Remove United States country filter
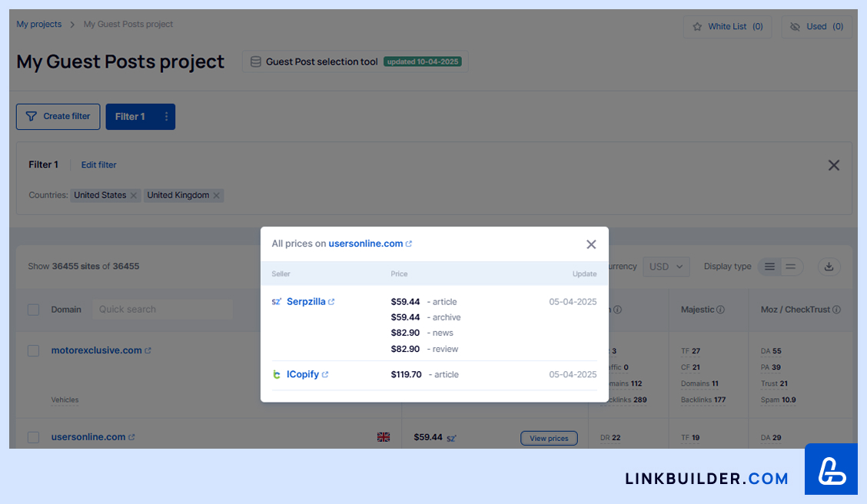Viewport: 867px width, 504px height. point(133,196)
